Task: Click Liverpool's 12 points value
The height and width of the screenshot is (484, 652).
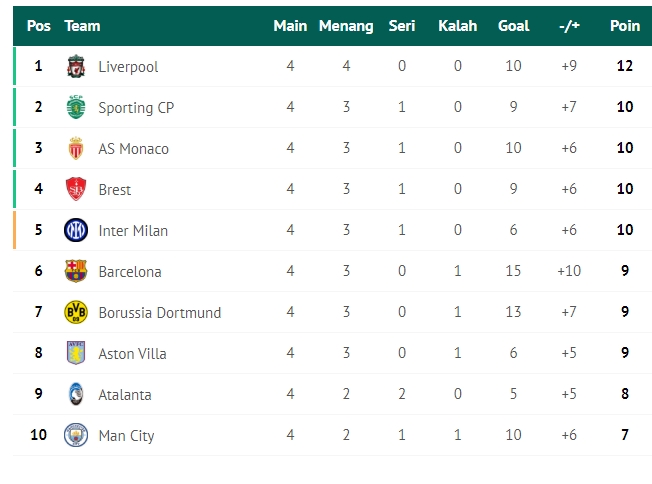Action: point(625,66)
